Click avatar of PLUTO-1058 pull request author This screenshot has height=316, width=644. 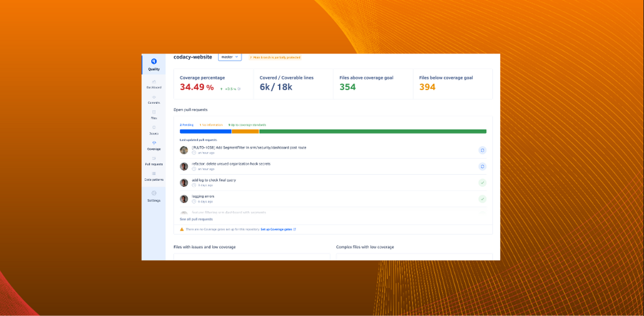[184, 150]
